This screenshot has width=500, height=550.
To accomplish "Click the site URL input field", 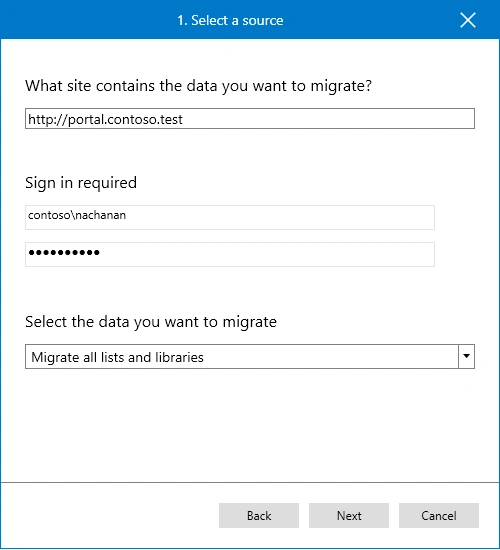I will tap(250, 119).
